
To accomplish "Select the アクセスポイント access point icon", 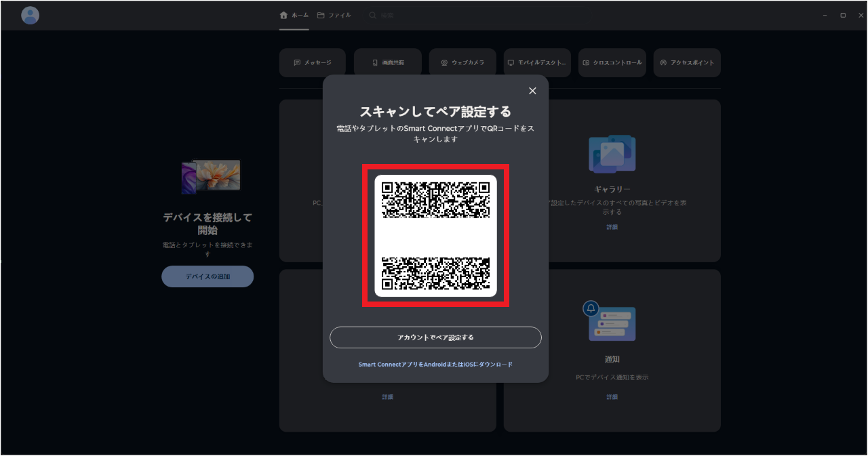I will [663, 62].
